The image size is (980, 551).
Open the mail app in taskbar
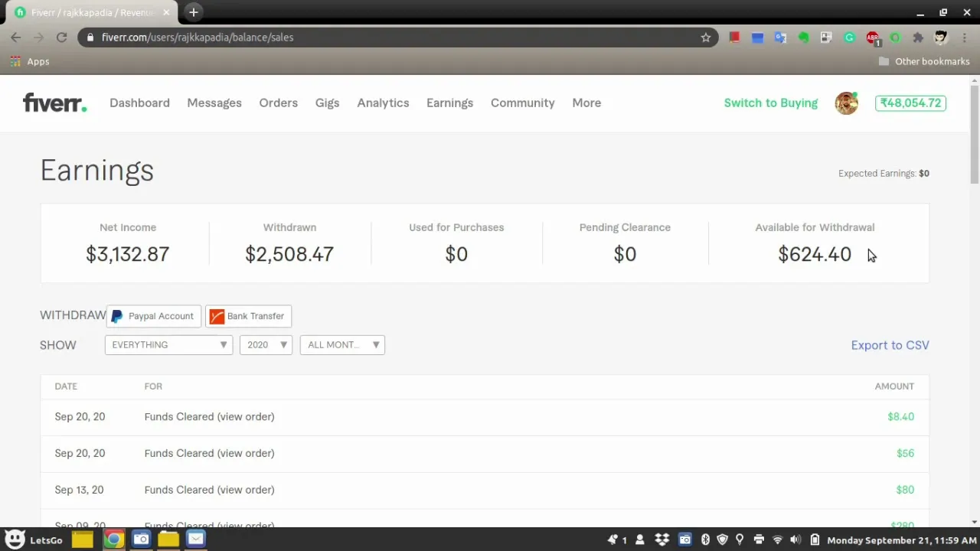coord(196,540)
